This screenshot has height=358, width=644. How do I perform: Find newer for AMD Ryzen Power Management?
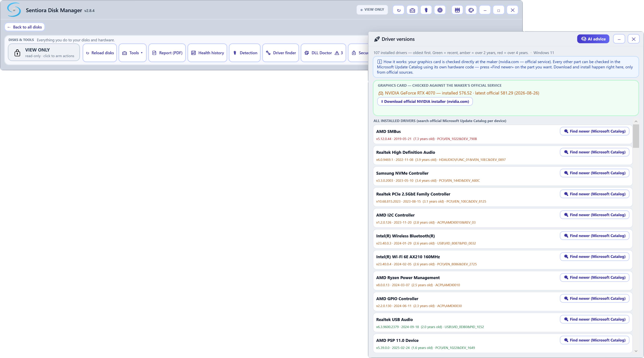pyautogui.click(x=594, y=277)
